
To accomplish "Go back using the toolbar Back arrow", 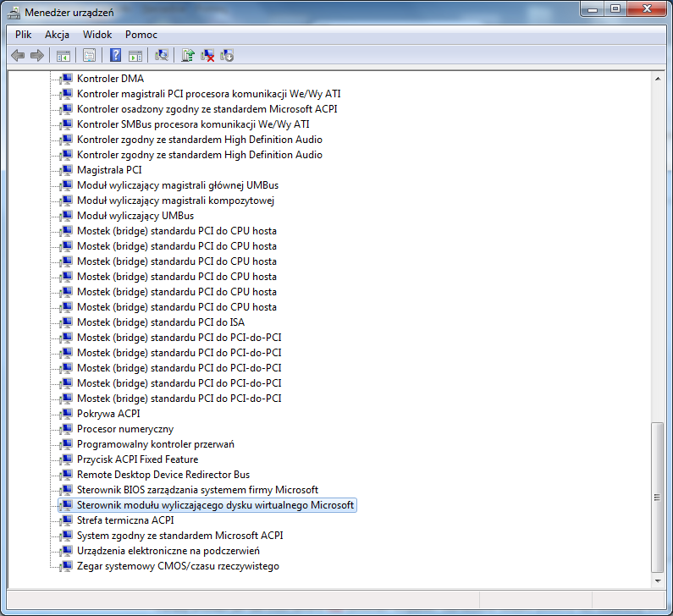I will pos(18,55).
